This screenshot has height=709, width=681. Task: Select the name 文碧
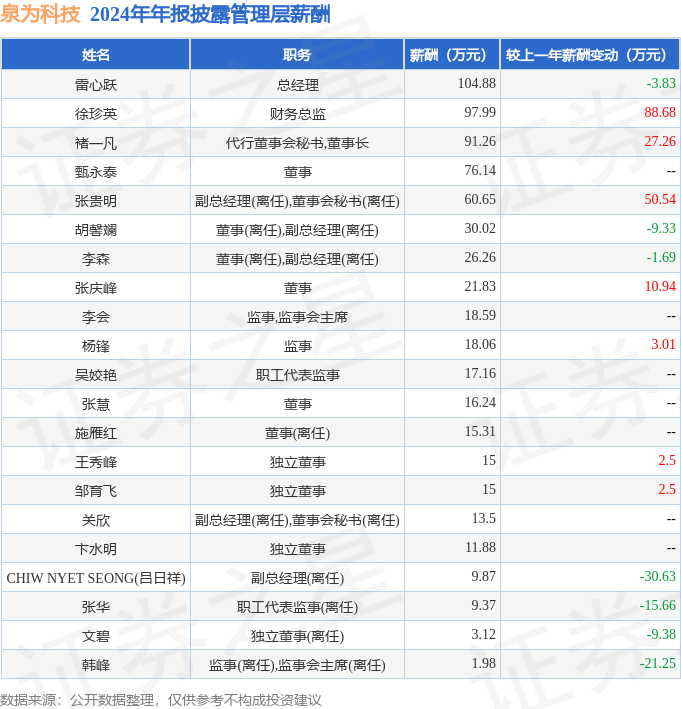(x=95, y=636)
